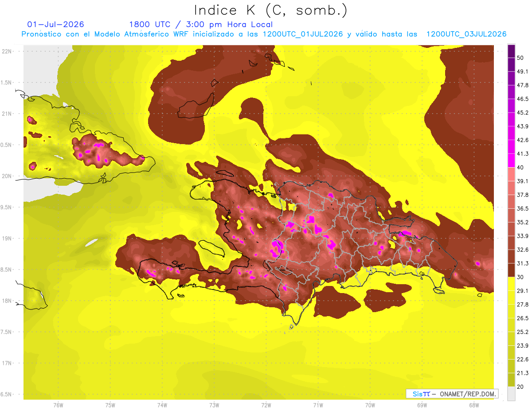Click the dark brown legend band above 30
Viewport: 532px width, 411px height.
[511, 270]
